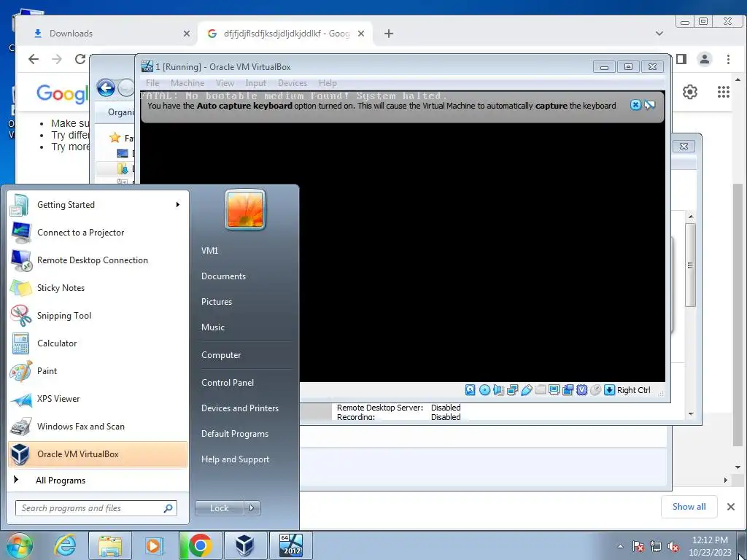Launch Sticky Notes from Start menu

(98, 287)
